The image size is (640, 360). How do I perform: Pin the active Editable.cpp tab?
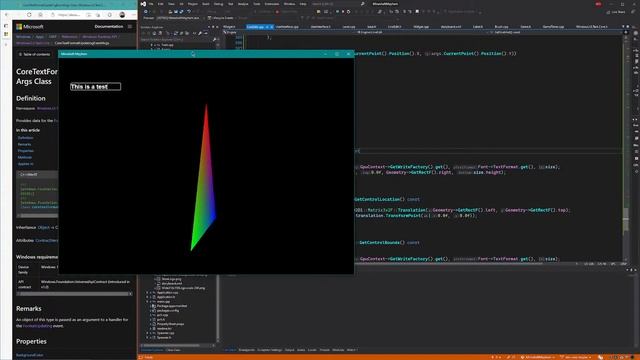tap(267, 27)
